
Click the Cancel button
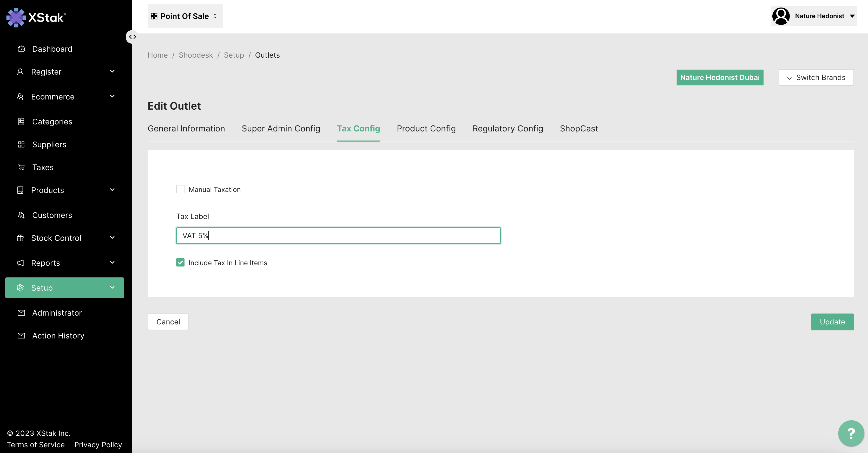tap(168, 322)
